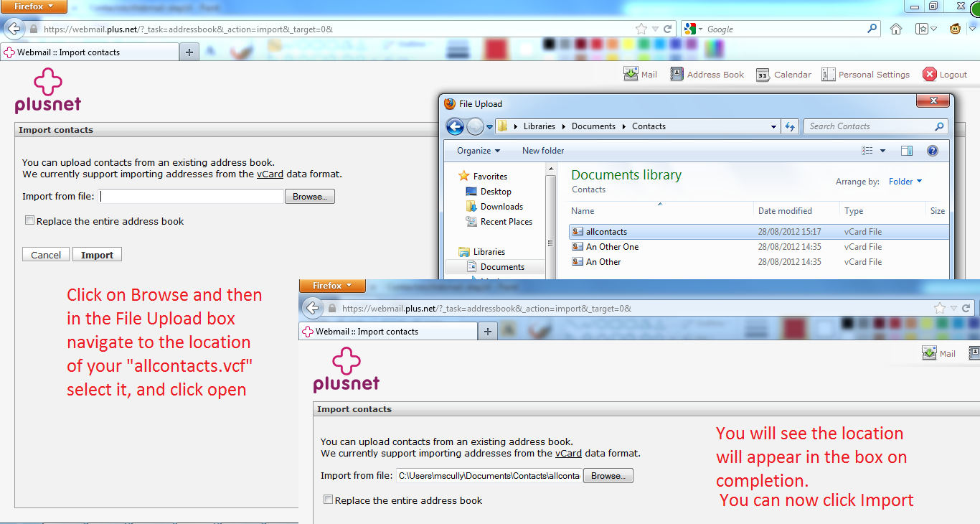
Task: Select the allcontacts vCard file
Action: click(x=759, y=232)
